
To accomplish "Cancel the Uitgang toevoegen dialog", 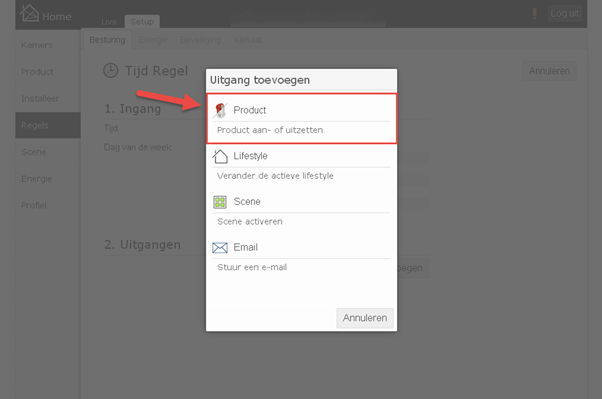I will point(365,318).
